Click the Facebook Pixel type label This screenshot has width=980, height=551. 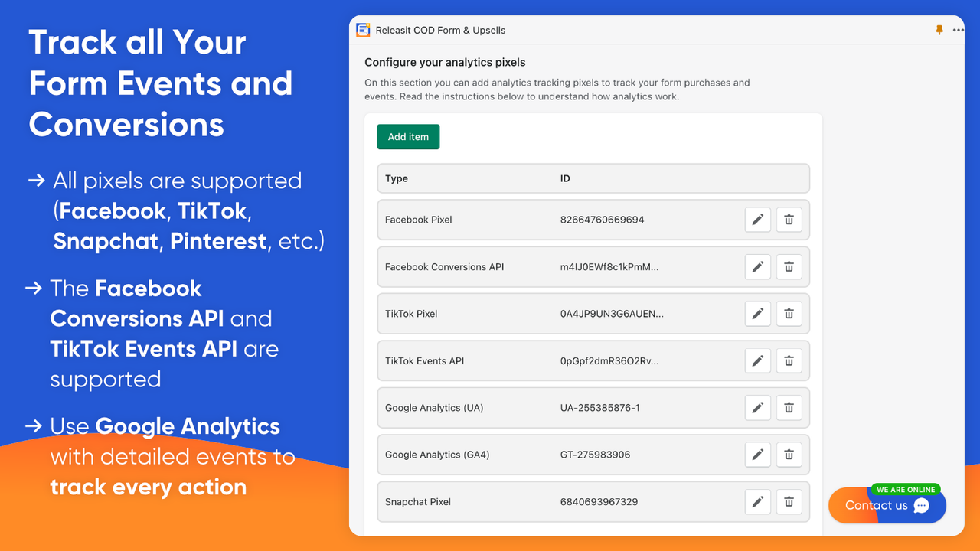coord(419,220)
